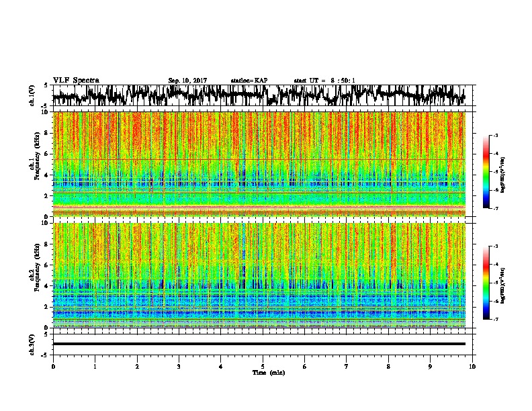
Task: Click the "8" kHz tick on ch.1 frequency axis
Action: (47, 133)
